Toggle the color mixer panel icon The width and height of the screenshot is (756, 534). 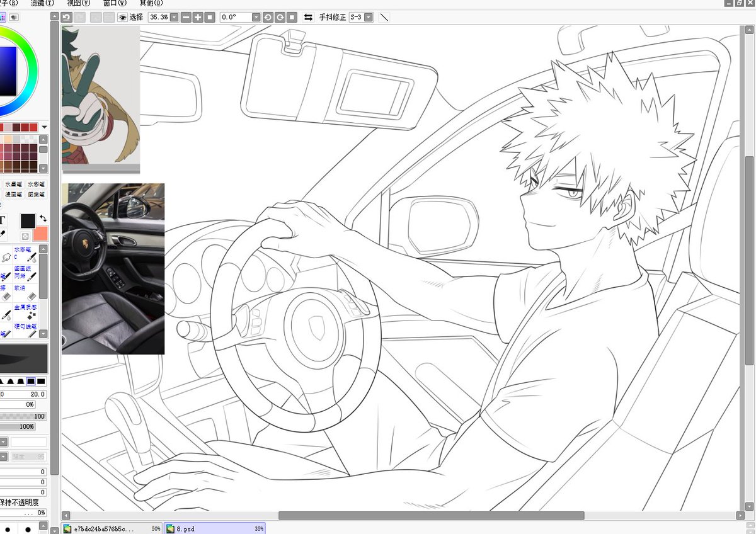pyautogui.click(x=13, y=17)
